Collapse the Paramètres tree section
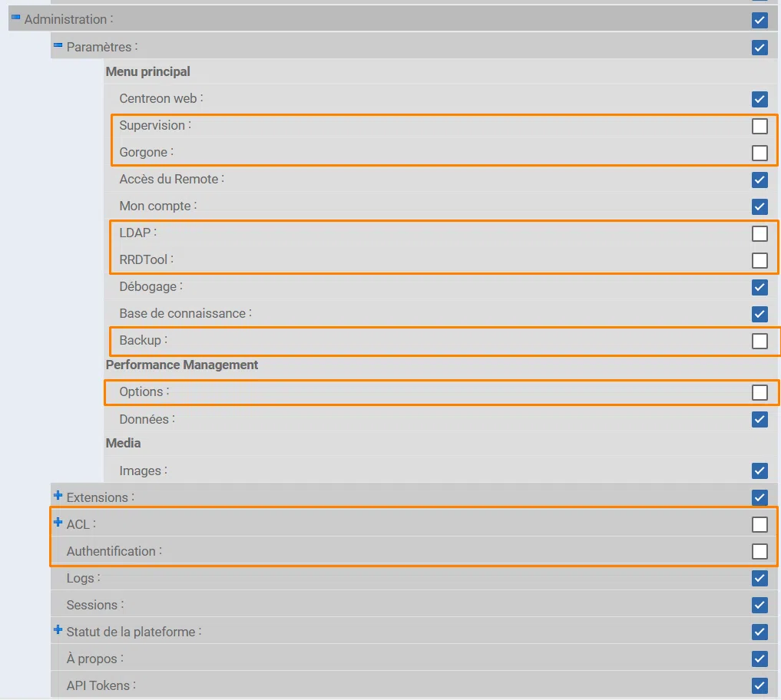The height and width of the screenshot is (700, 781). (x=57, y=46)
